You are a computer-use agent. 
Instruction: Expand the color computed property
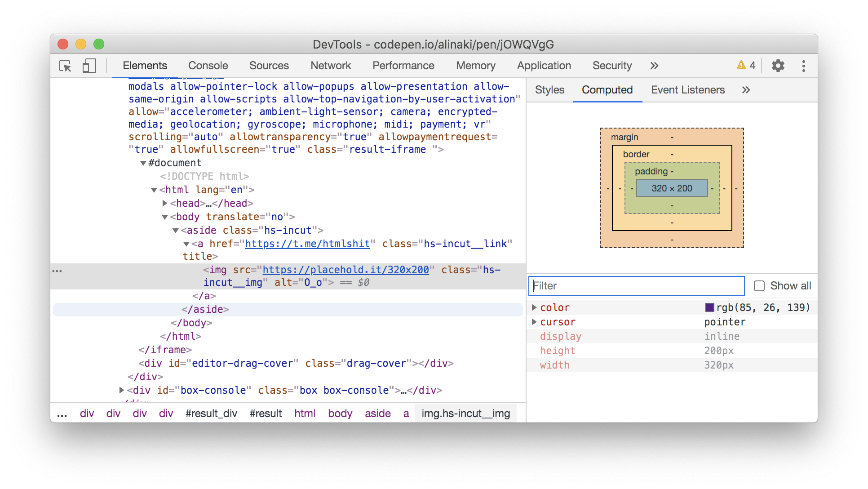point(534,307)
